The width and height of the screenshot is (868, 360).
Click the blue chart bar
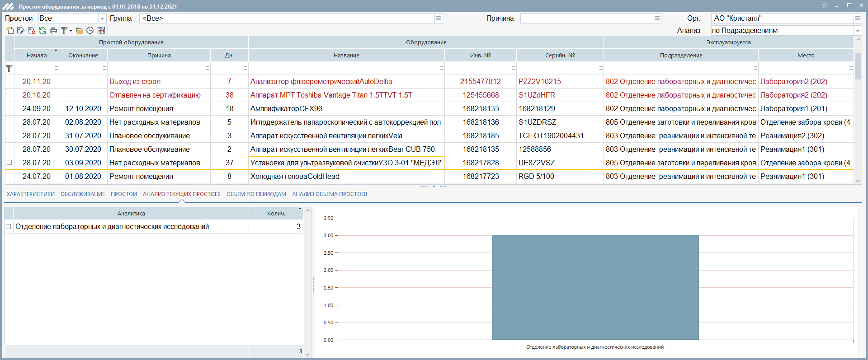click(595, 288)
